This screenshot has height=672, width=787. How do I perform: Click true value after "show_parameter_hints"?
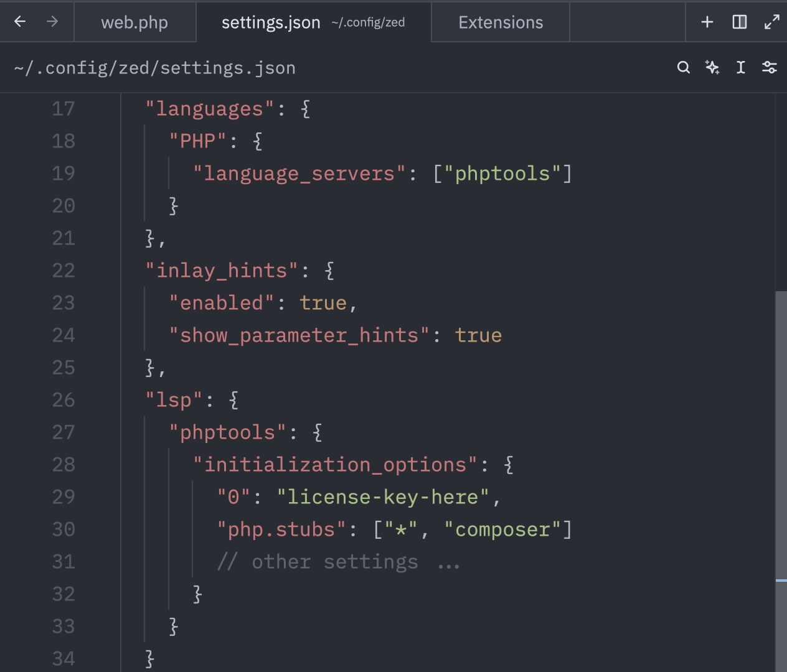(x=478, y=335)
